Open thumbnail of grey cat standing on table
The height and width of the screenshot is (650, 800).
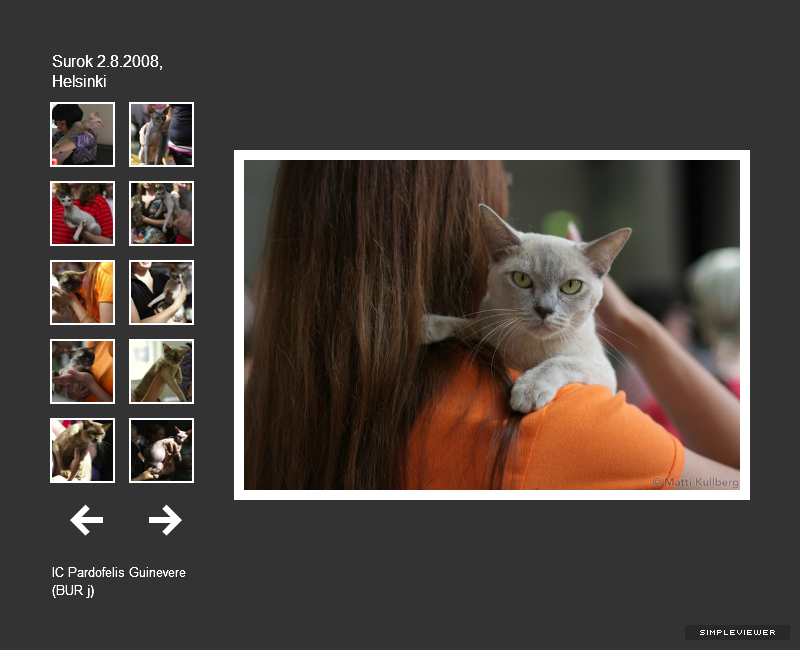161,134
